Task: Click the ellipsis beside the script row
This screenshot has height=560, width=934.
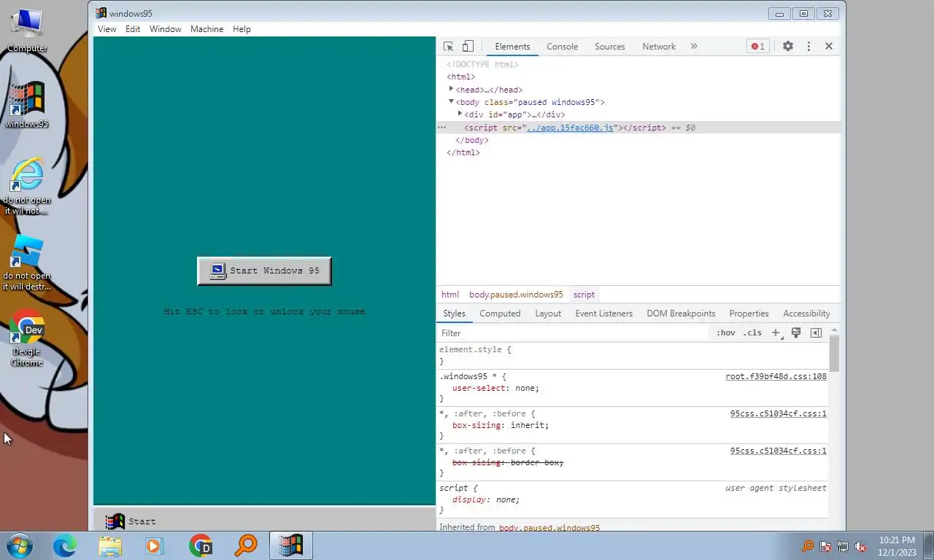Action: [x=441, y=128]
